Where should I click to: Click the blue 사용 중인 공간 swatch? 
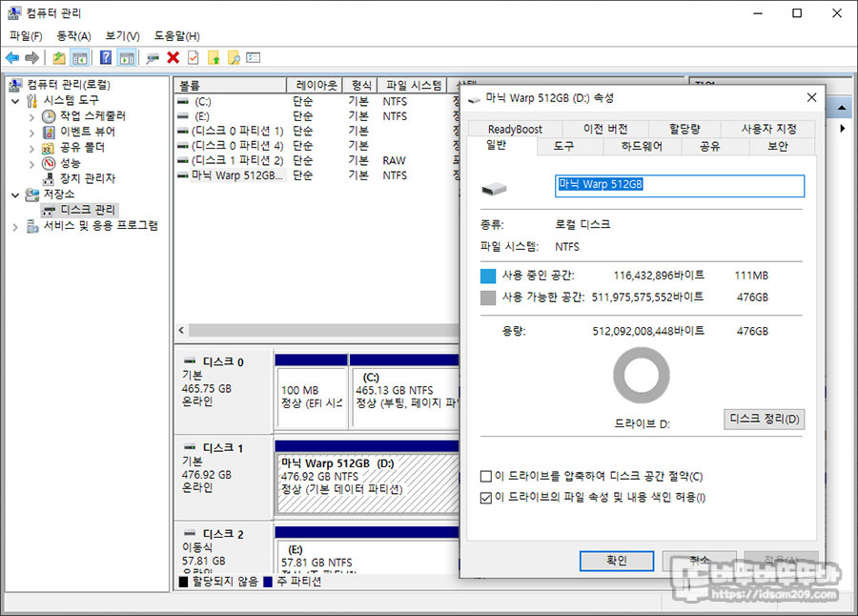tap(487, 276)
